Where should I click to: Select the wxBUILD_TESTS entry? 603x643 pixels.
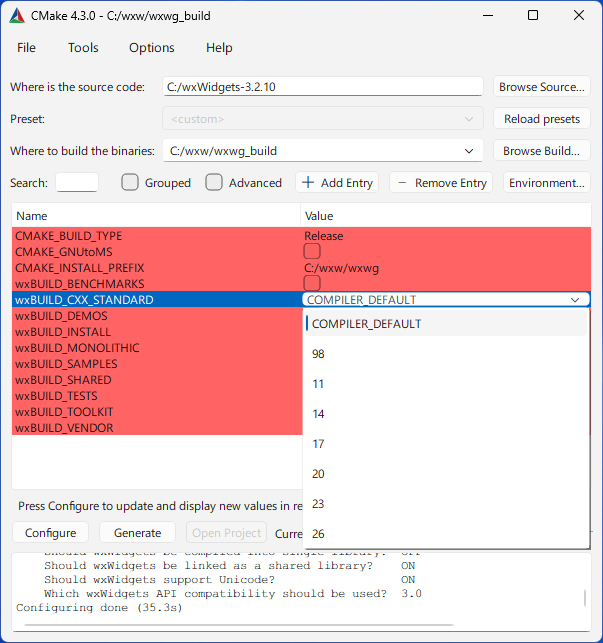56,396
